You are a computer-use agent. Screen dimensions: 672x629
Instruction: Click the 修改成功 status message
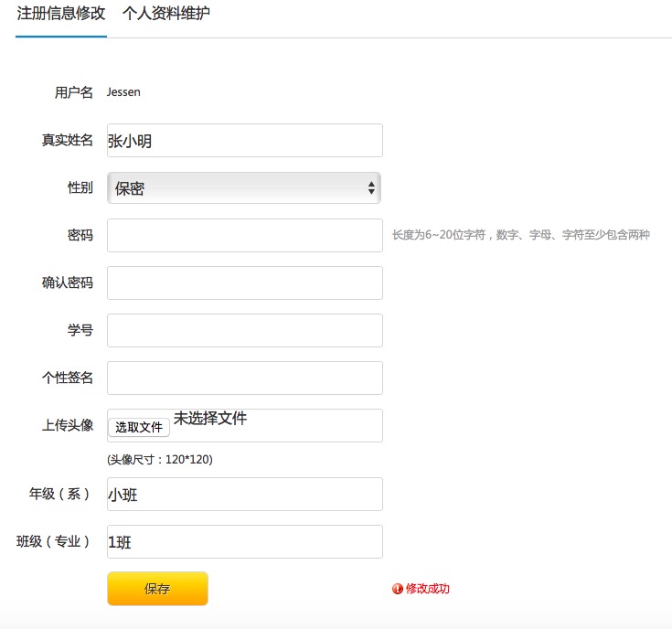(x=427, y=589)
